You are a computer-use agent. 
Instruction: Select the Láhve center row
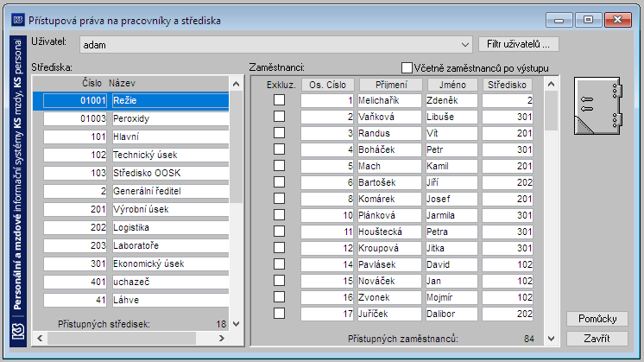pyautogui.click(x=136, y=300)
